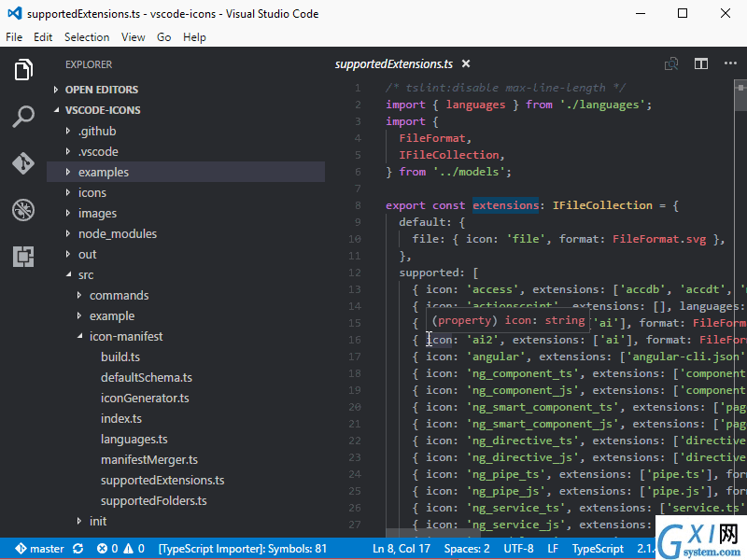Select the supportedExtensions.ts editor tab
This screenshot has width=747, height=560.
tap(393, 63)
